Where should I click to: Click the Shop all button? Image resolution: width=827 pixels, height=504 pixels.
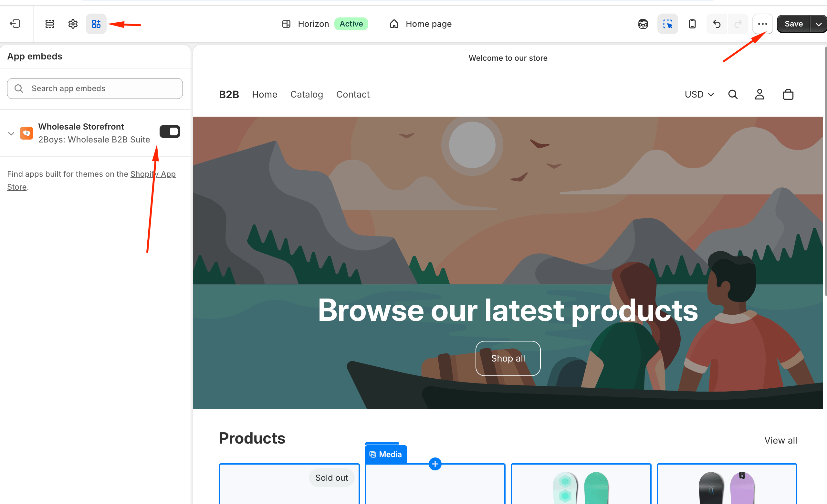[x=508, y=358]
